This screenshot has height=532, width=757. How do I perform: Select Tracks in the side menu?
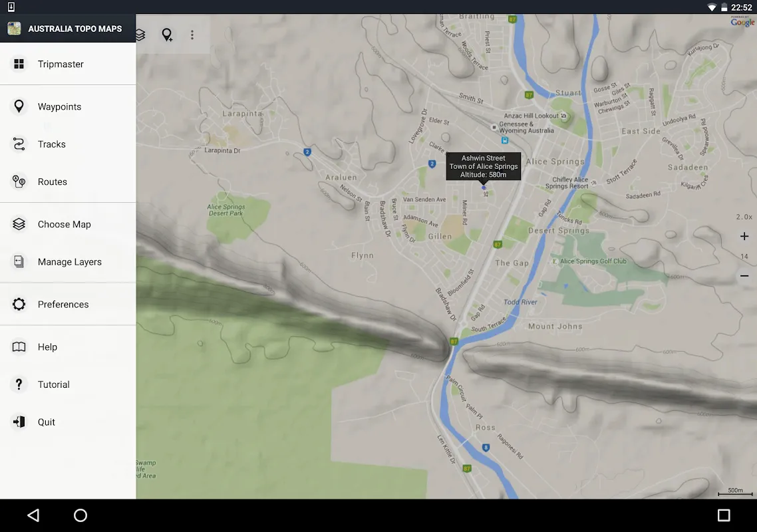(68, 144)
